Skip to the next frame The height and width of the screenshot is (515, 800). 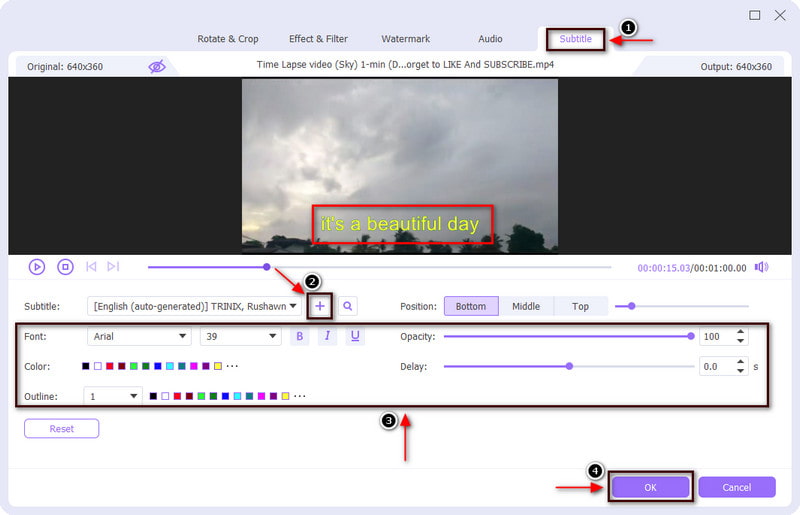tap(113, 266)
